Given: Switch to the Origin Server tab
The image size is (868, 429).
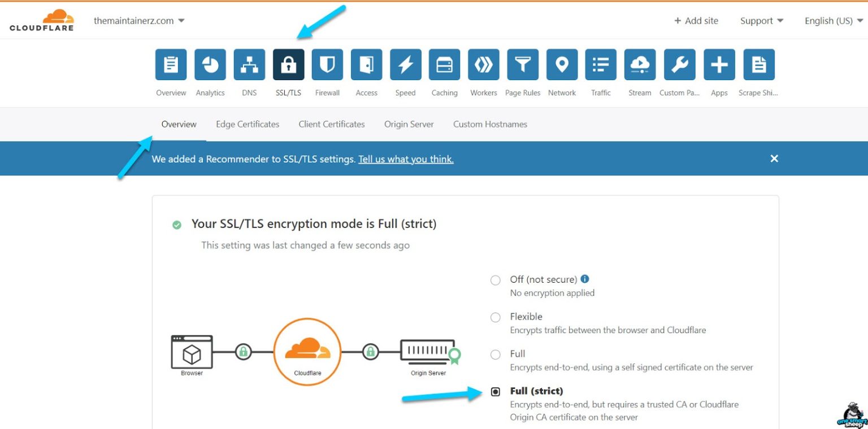Looking at the screenshot, I should pos(409,124).
